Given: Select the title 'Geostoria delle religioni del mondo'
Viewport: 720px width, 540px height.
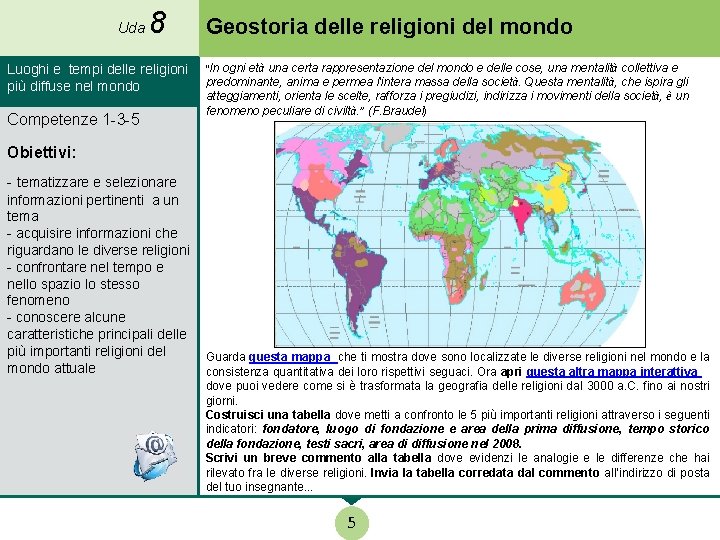Looking at the screenshot, I should pyautogui.click(x=389, y=26).
